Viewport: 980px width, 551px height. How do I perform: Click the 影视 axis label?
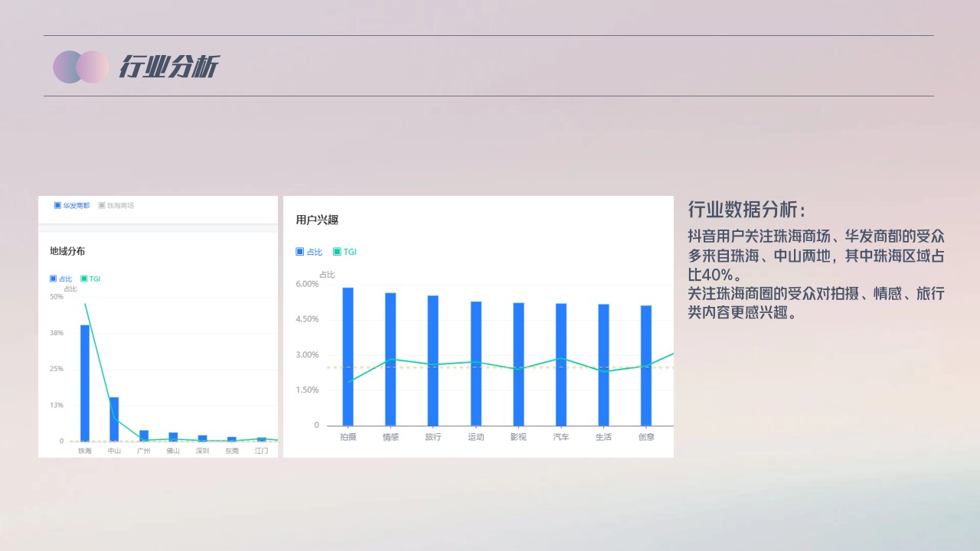coord(518,437)
